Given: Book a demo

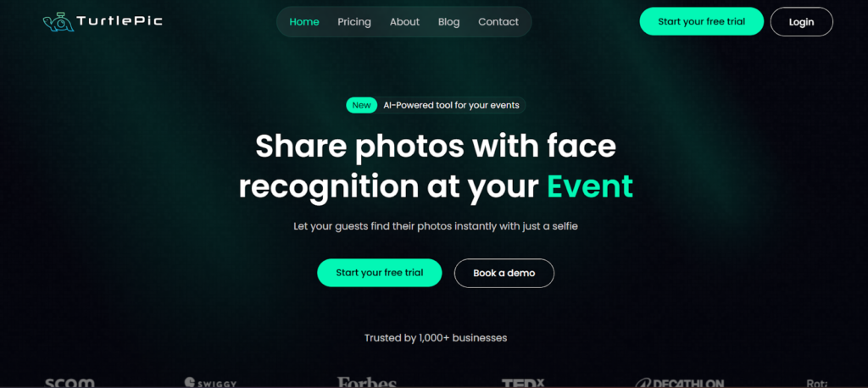Looking at the screenshot, I should pos(504,273).
